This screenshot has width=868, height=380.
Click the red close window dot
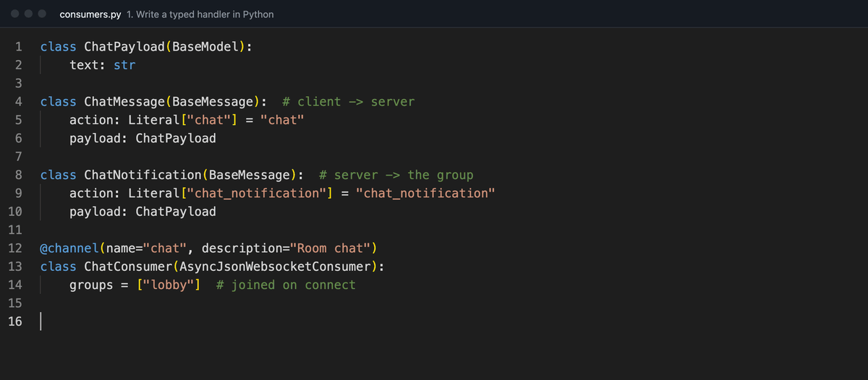click(14, 14)
